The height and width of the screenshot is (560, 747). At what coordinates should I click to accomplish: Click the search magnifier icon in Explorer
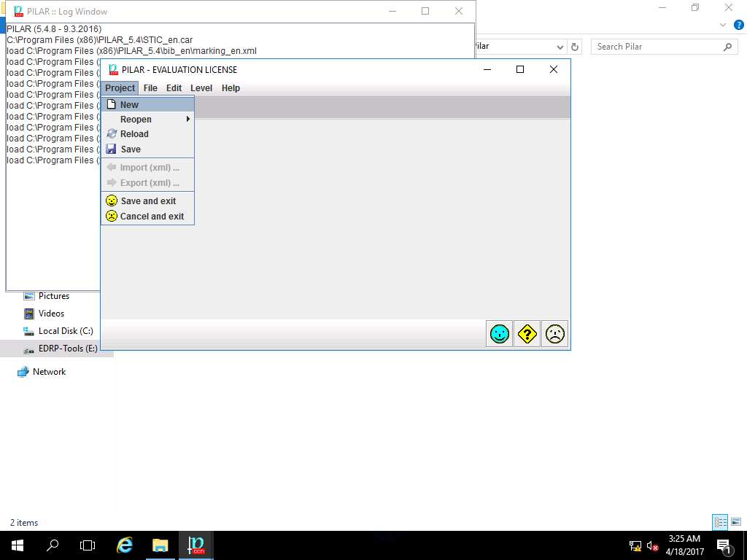pos(727,47)
